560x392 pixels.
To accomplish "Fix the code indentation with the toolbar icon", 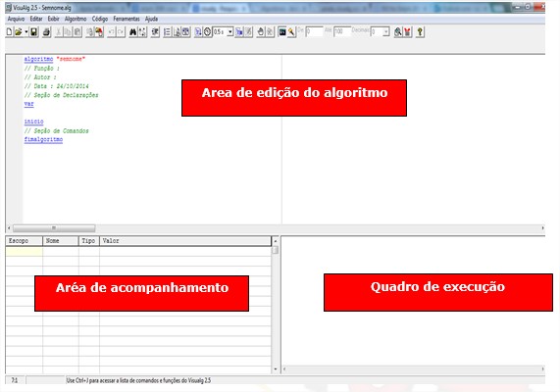I will pyautogui.click(x=155, y=32).
